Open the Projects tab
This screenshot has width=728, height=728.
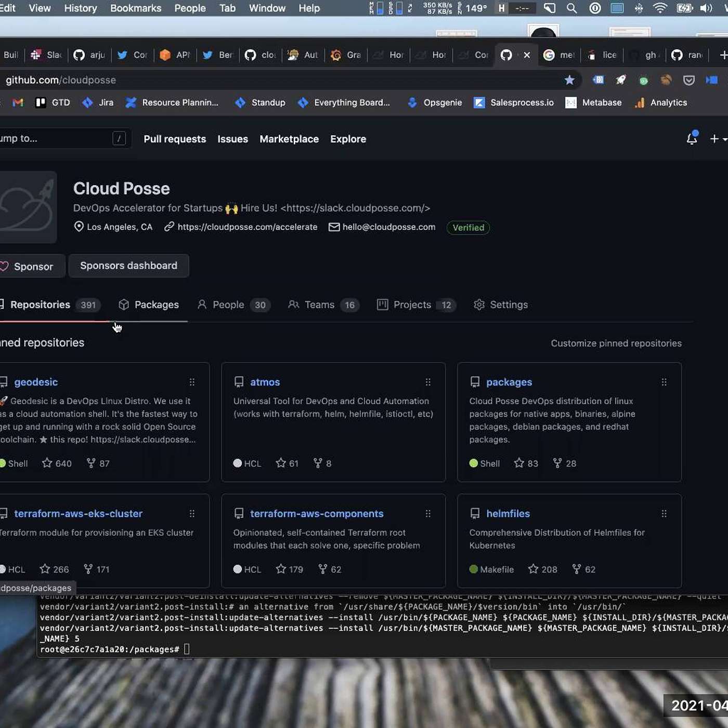412,305
